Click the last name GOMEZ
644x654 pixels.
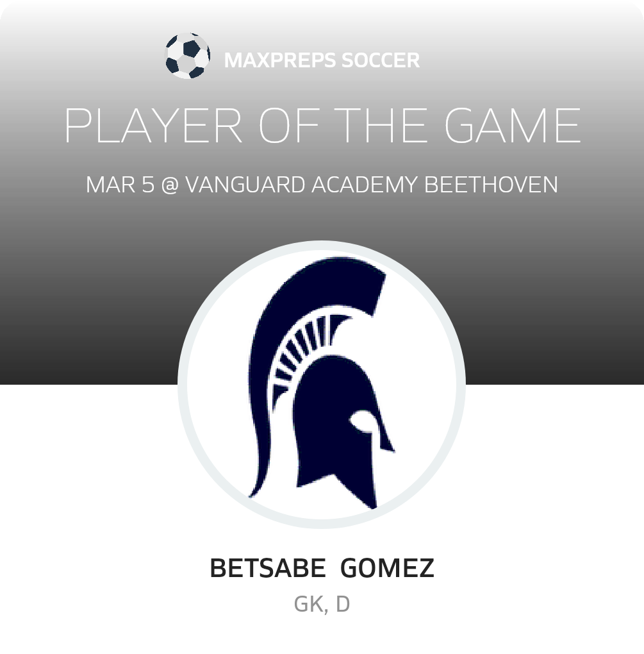387,568
